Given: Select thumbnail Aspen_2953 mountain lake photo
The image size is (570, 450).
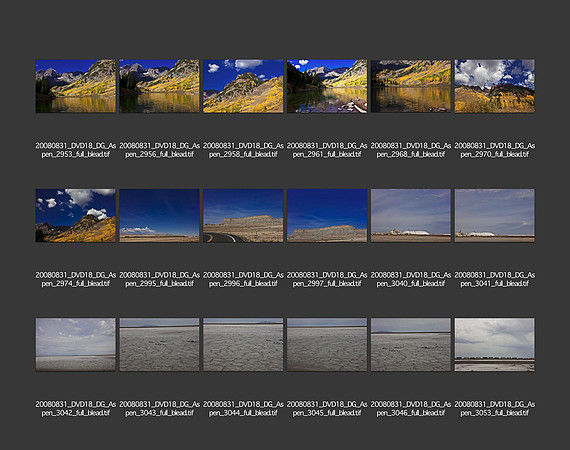Looking at the screenshot, I should pyautogui.click(x=76, y=86).
